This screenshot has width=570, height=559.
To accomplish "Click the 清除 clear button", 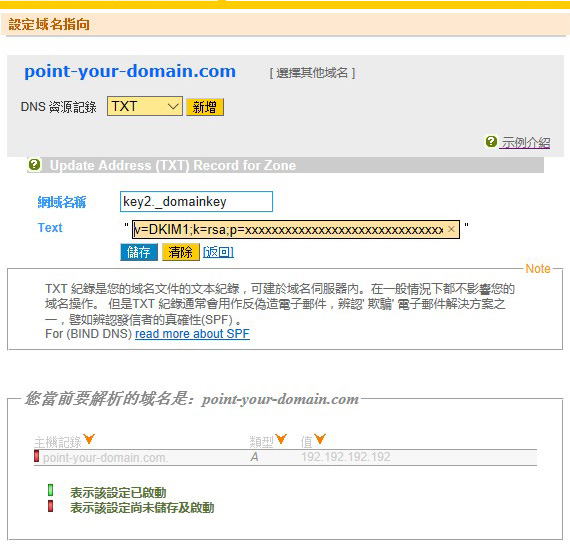I will coord(181,252).
